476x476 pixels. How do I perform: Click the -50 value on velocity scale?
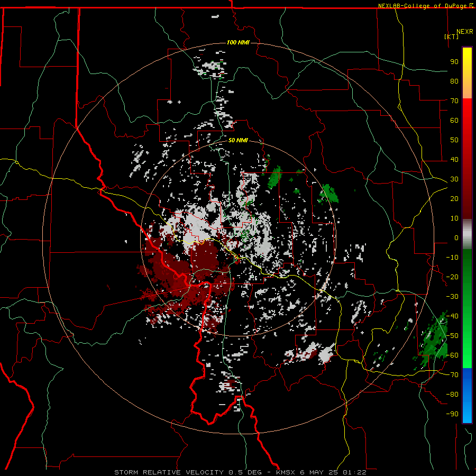coord(452,336)
